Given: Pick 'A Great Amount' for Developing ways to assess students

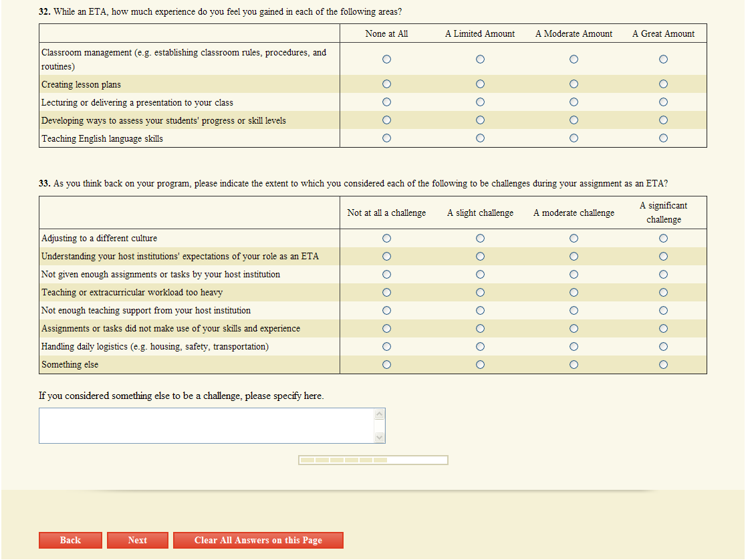Looking at the screenshot, I should point(663,120).
